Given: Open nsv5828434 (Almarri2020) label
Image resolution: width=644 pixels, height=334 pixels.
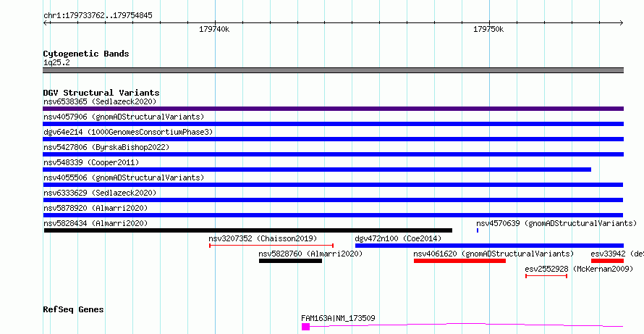Looking at the screenshot, I should [x=96, y=223].
